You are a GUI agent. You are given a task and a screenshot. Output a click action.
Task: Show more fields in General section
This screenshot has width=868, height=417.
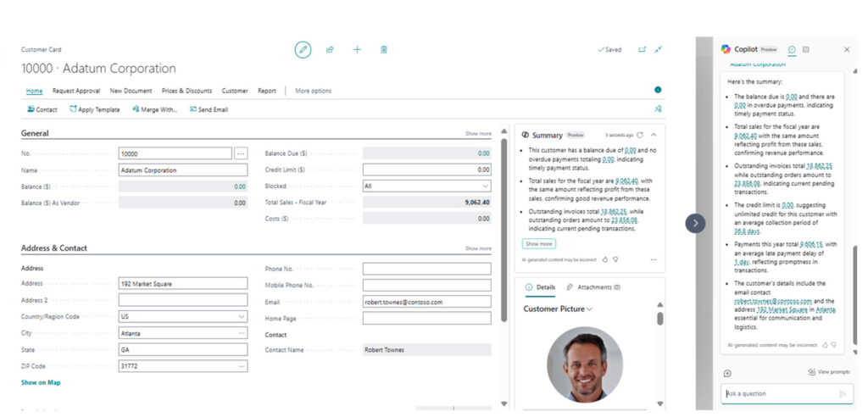pyautogui.click(x=478, y=133)
